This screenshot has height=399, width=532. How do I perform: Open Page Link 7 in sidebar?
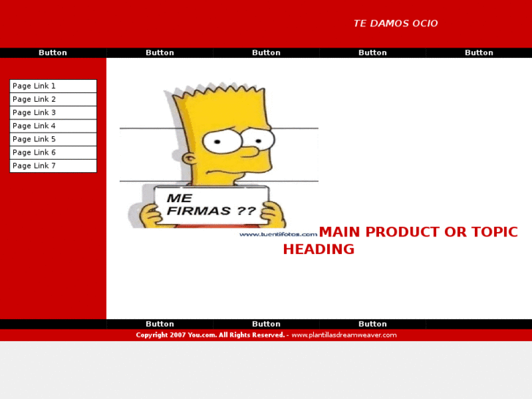coord(53,165)
